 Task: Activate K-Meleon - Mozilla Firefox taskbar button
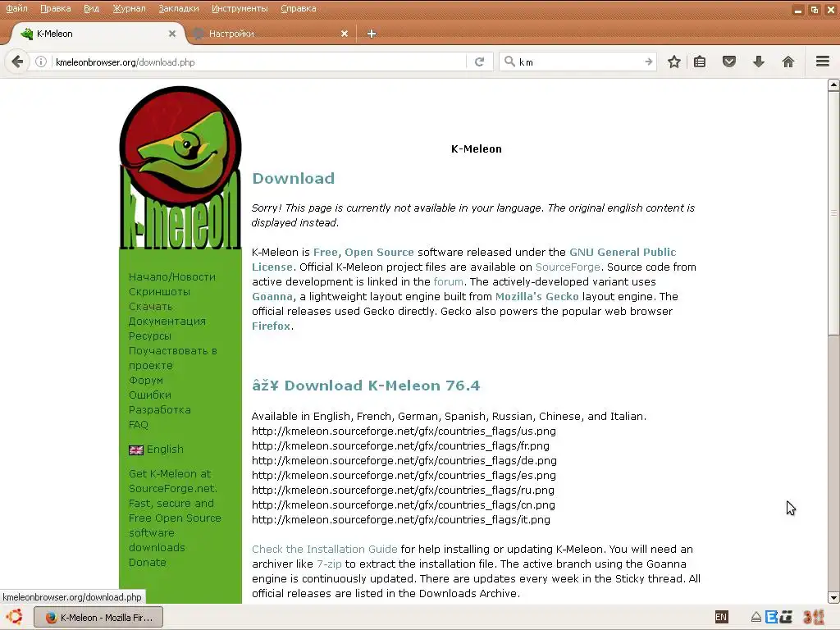[x=98, y=618]
